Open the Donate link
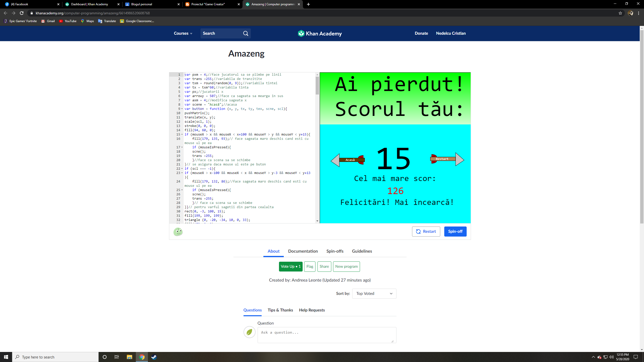 [421, 33]
